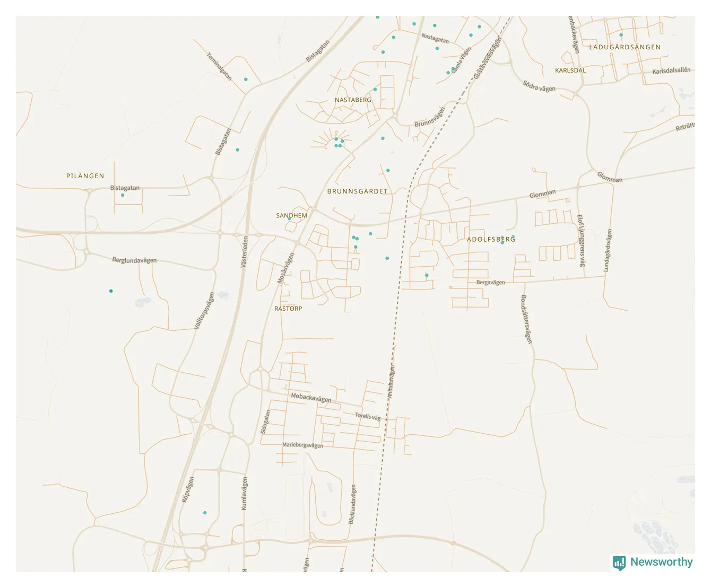Select the ADOLFSBERG neighborhood label
Image resolution: width=711 pixels, height=588 pixels.
point(491,239)
